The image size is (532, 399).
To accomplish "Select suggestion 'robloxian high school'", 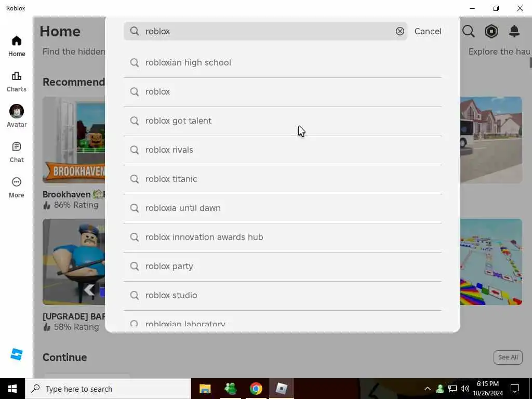I will coord(283,63).
